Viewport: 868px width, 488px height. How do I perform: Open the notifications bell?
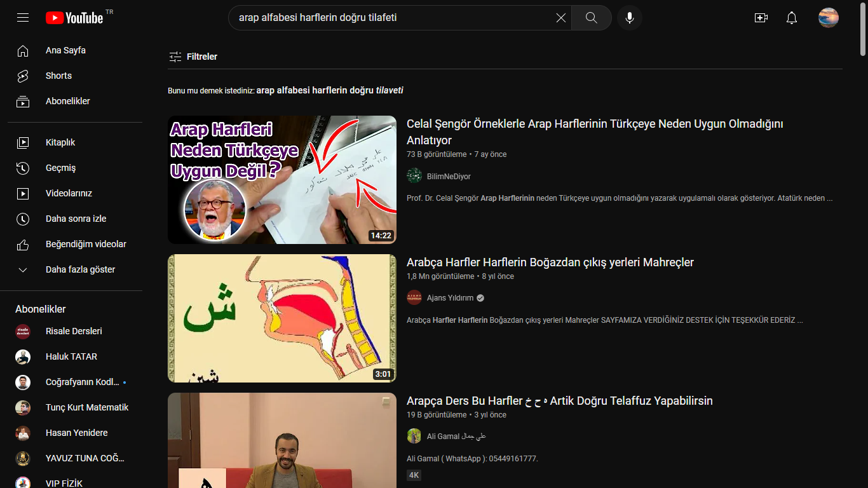(x=792, y=18)
